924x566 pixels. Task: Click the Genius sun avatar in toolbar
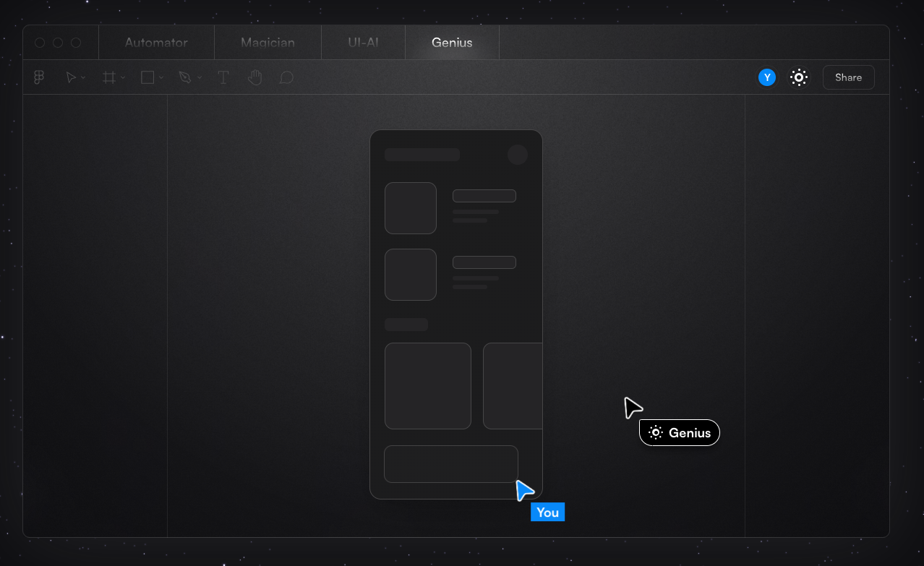point(799,77)
